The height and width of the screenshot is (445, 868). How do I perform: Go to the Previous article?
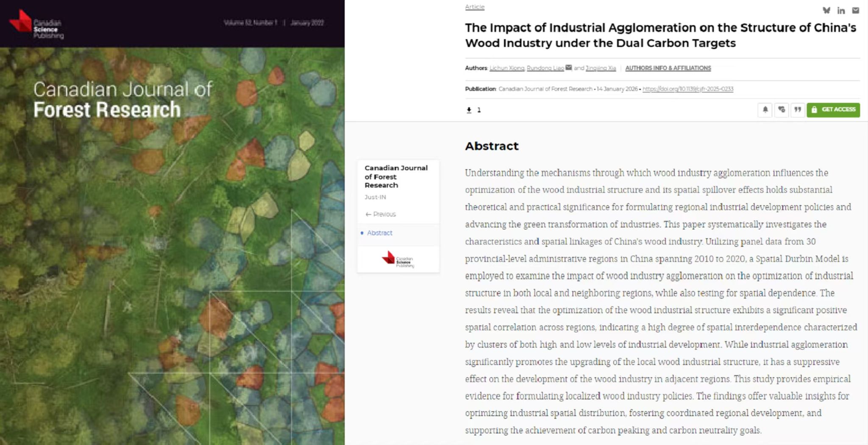pyautogui.click(x=381, y=214)
